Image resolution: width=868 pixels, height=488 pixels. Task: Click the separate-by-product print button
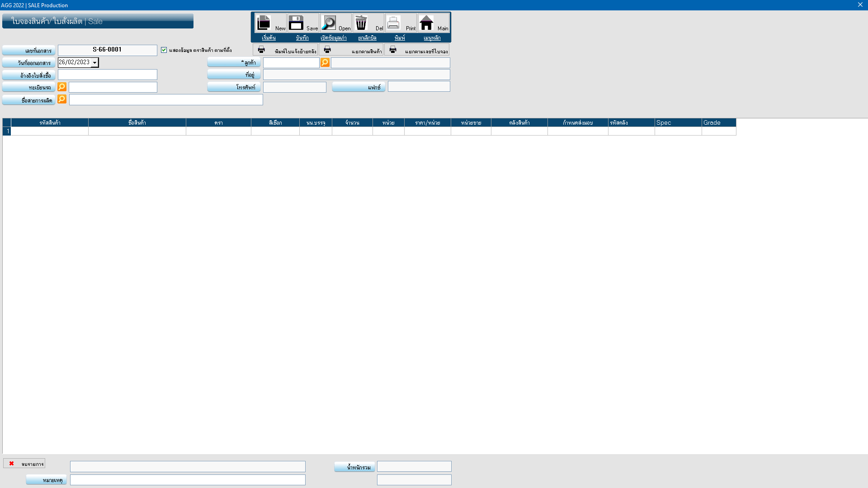[x=351, y=50]
